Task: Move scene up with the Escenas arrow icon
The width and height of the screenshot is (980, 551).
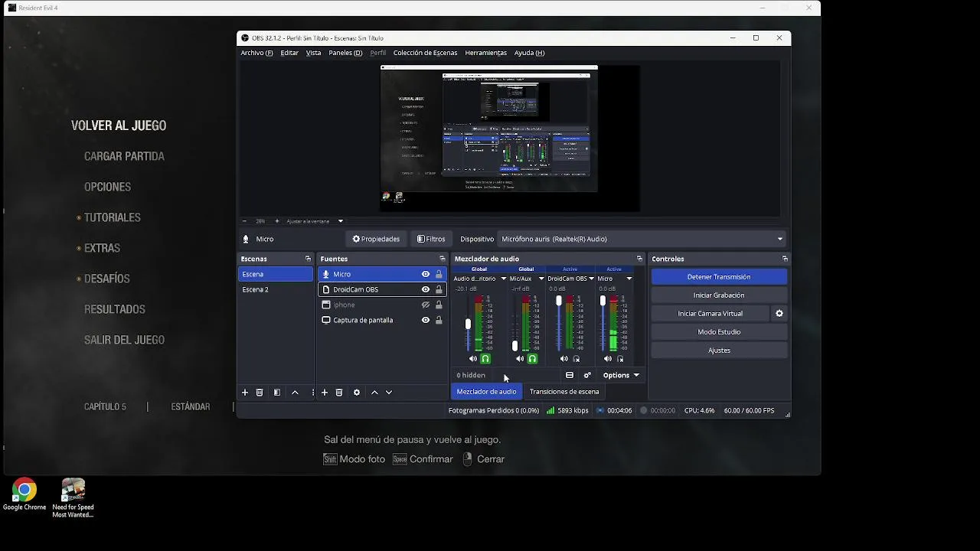Action: coord(295,393)
